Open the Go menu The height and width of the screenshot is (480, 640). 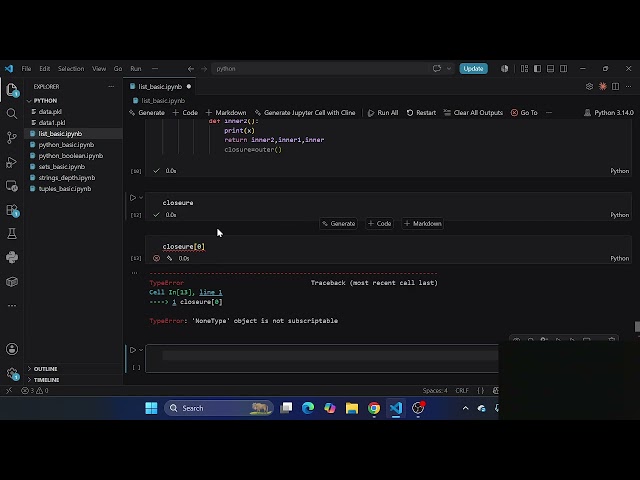click(118, 69)
